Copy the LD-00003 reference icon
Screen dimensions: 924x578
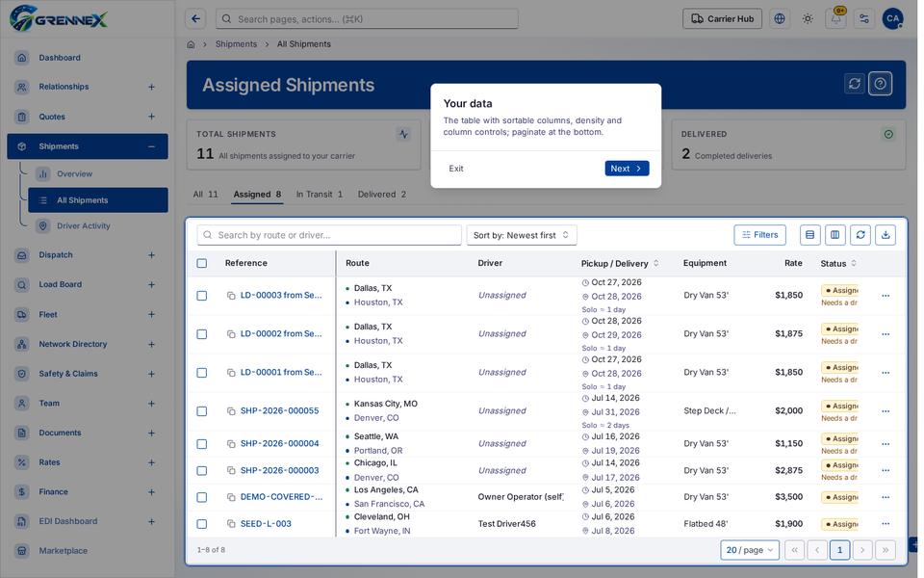tap(231, 296)
